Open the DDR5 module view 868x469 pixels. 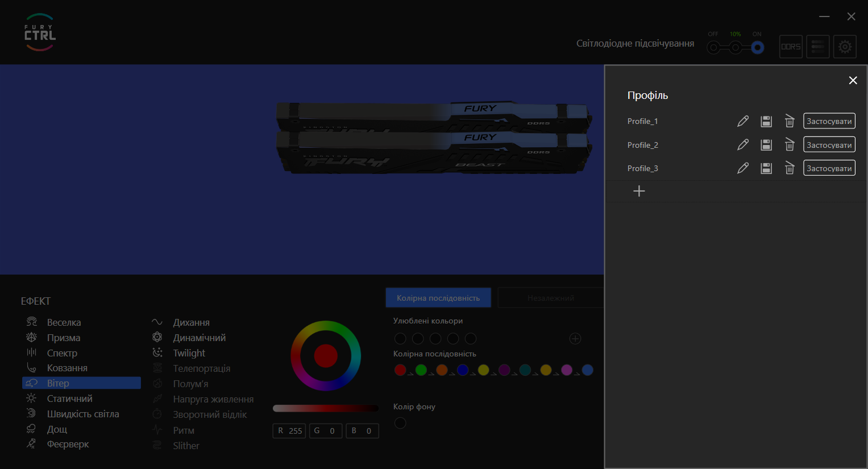point(791,47)
